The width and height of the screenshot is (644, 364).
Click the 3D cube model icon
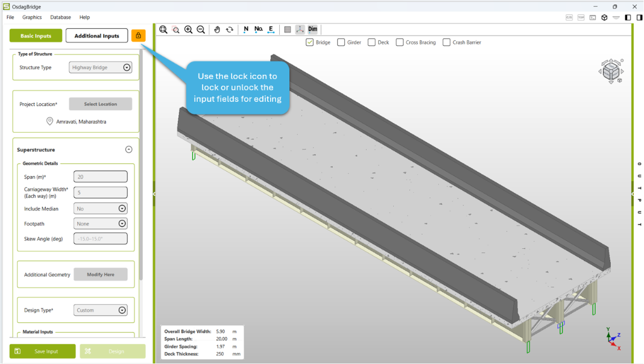pyautogui.click(x=605, y=17)
